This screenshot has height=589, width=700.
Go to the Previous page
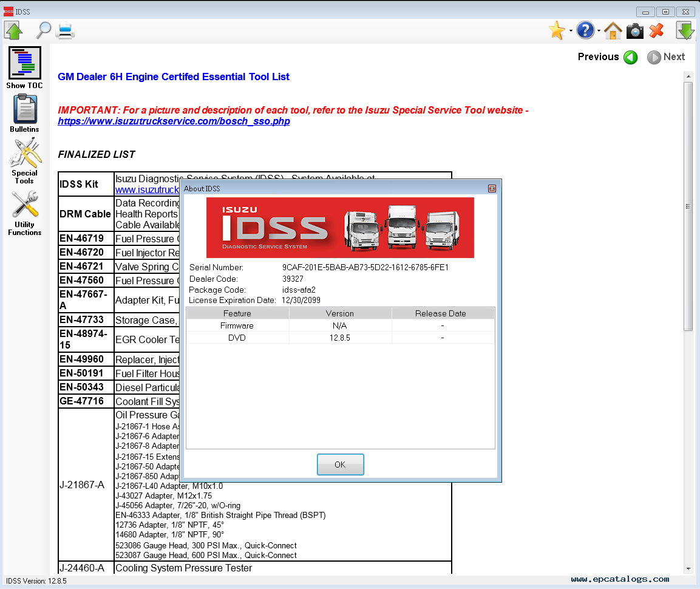tap(608, 57)
